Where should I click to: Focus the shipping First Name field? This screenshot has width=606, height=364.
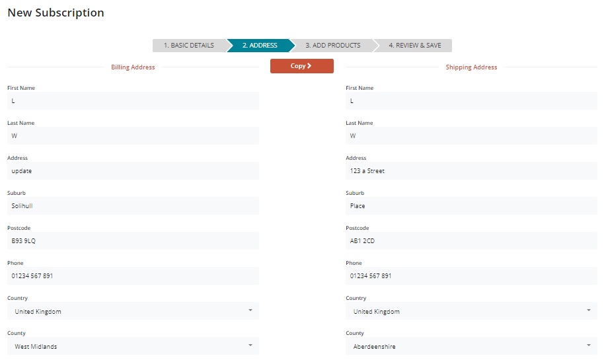point(471,101)
